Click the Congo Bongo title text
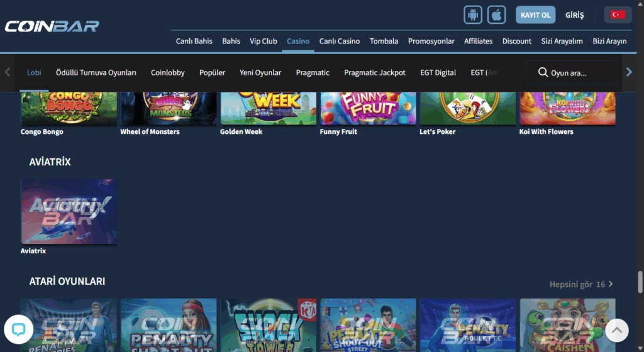644x352 pixels. [42, 132]
